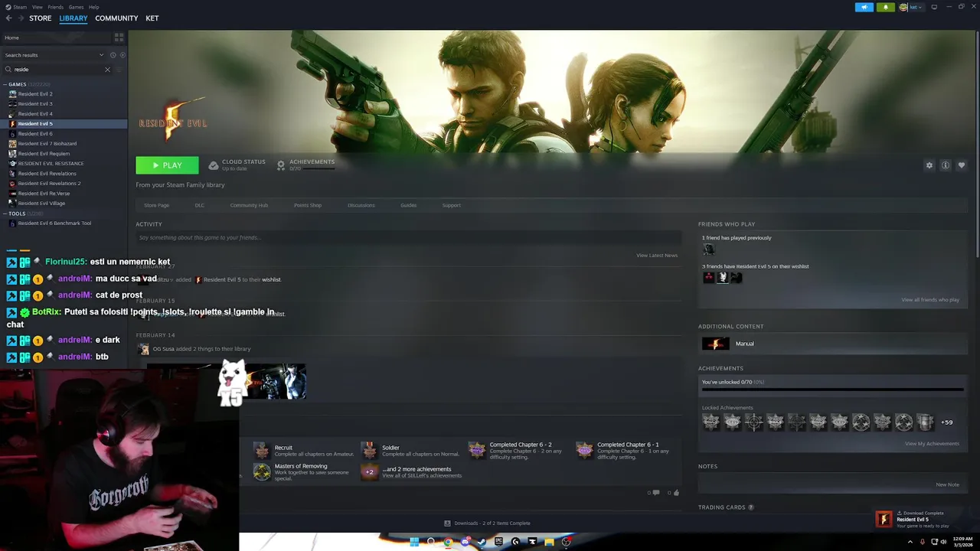
Task: Collapse the GAMES category
Action: tap(5, 84)
